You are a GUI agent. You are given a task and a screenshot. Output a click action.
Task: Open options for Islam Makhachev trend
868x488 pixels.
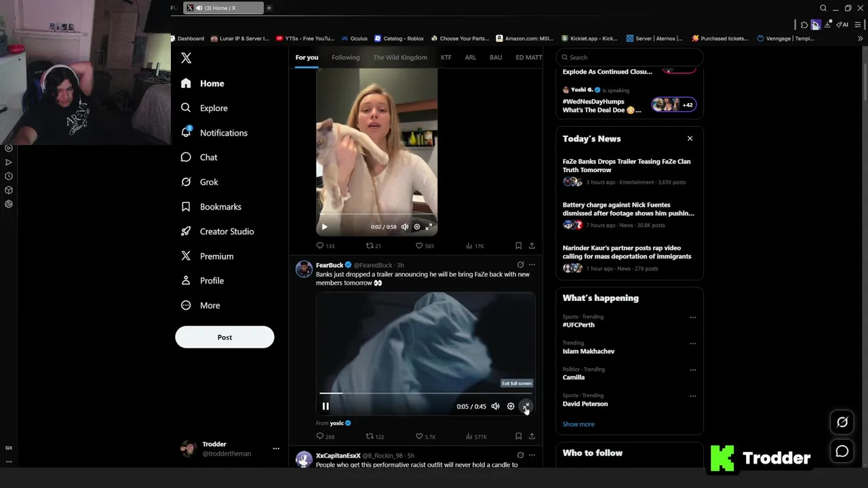coord(692,344)
